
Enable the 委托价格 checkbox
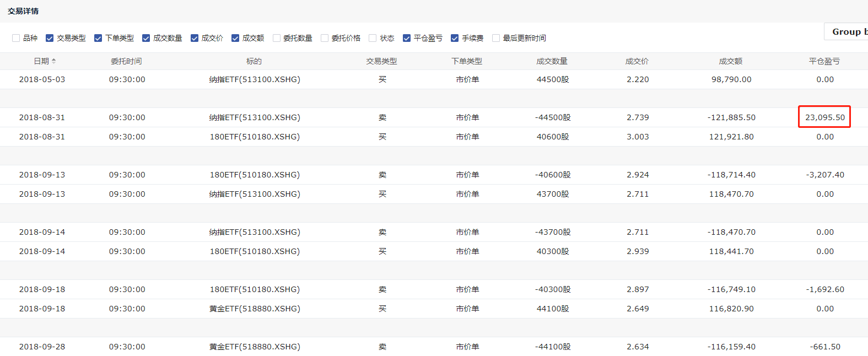325,38
